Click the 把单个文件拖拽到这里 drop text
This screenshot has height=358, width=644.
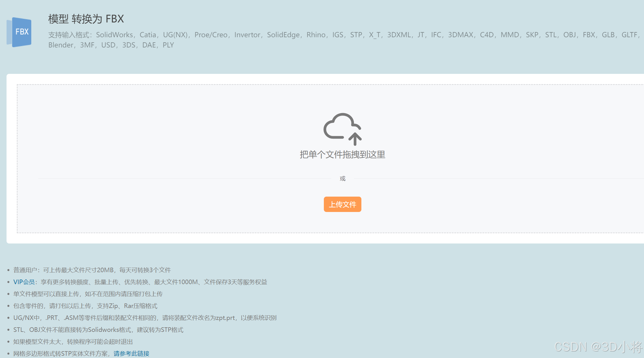click(x=342, y=155)
